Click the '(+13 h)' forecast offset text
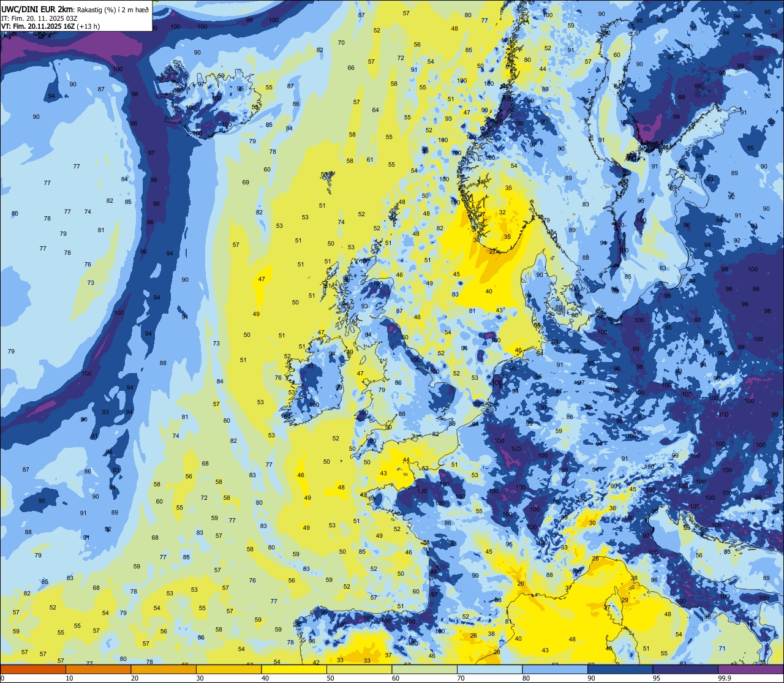Image resolution: width=784 pixels, height=683 pixels. coord(88,26)
